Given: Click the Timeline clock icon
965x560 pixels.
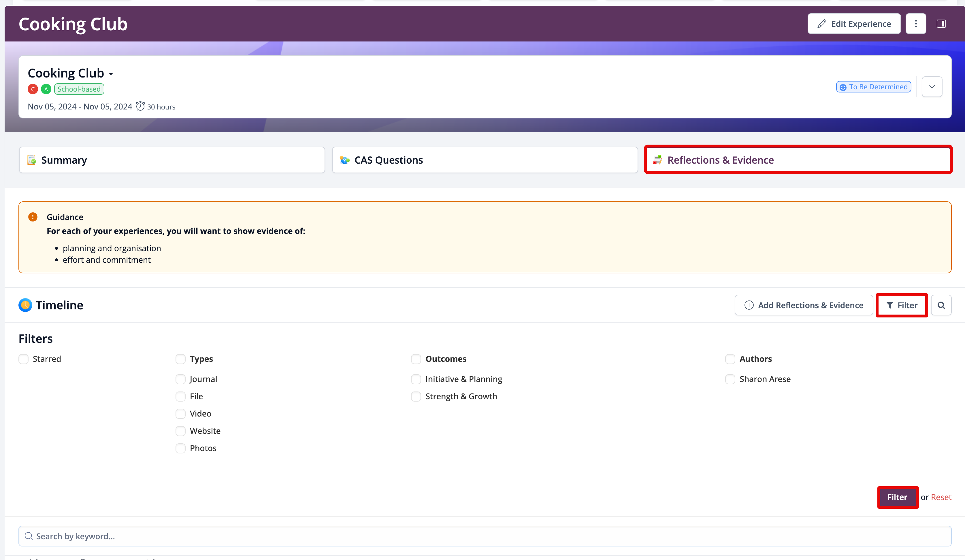Looking at the screenshot, I should [25, 305].
